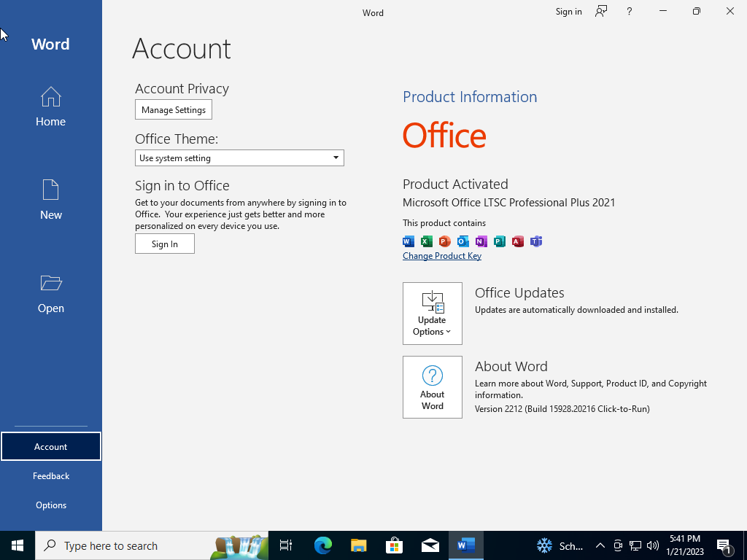Open Microsoft Store from the taskbar
This screenshot has height=560, width=747.
394,545
